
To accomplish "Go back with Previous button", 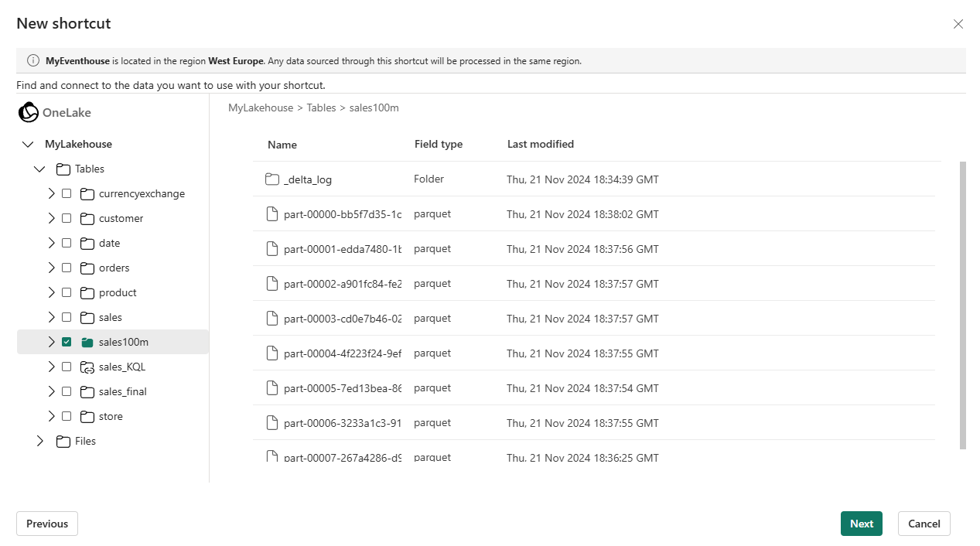I will [47, 524].
